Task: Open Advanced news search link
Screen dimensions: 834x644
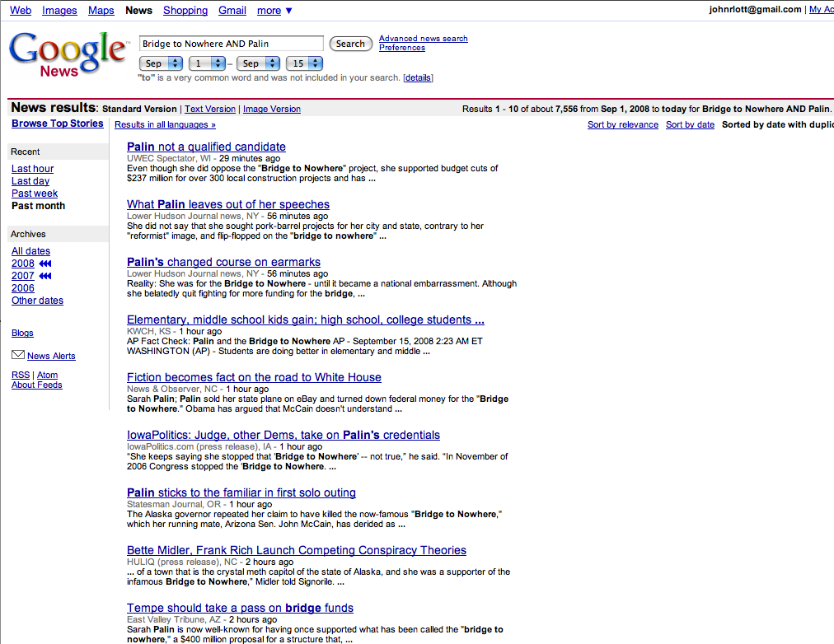Action: tap(424, 38)
